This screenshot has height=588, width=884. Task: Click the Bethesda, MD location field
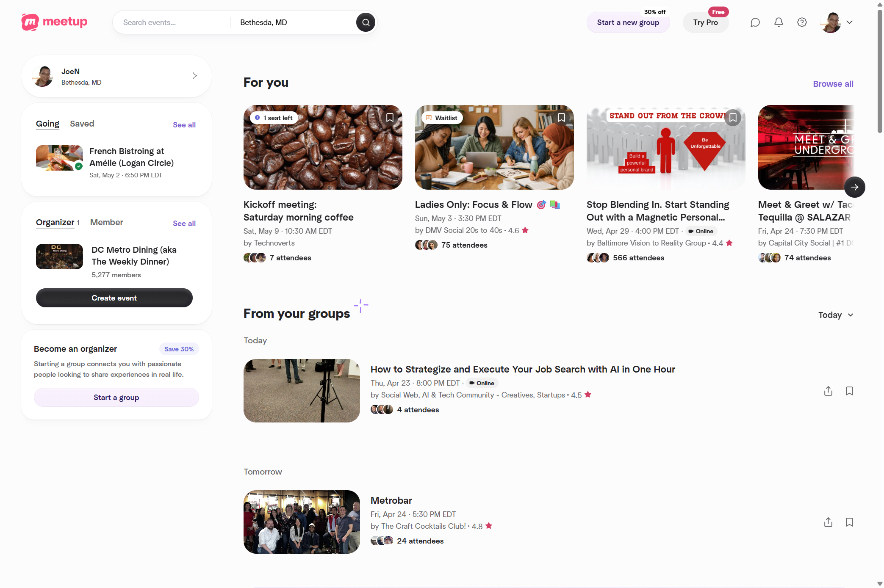click(x=294, y=22)
